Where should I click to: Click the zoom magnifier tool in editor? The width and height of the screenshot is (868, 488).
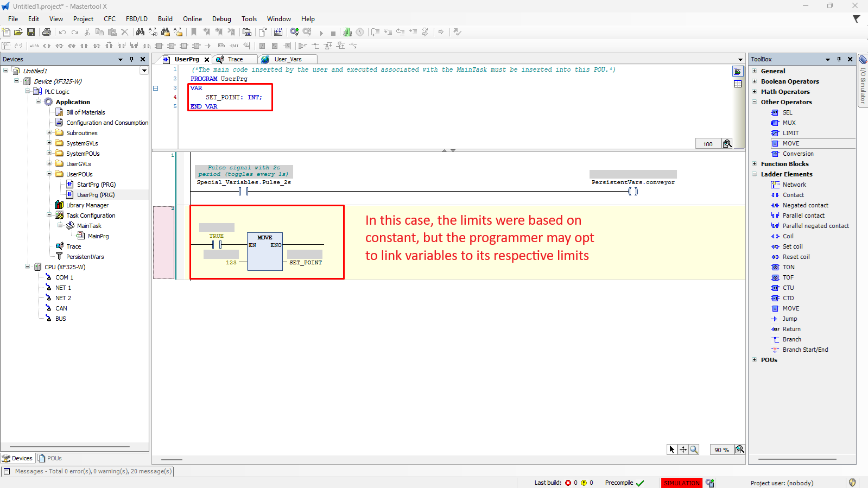tap(694, 449)
